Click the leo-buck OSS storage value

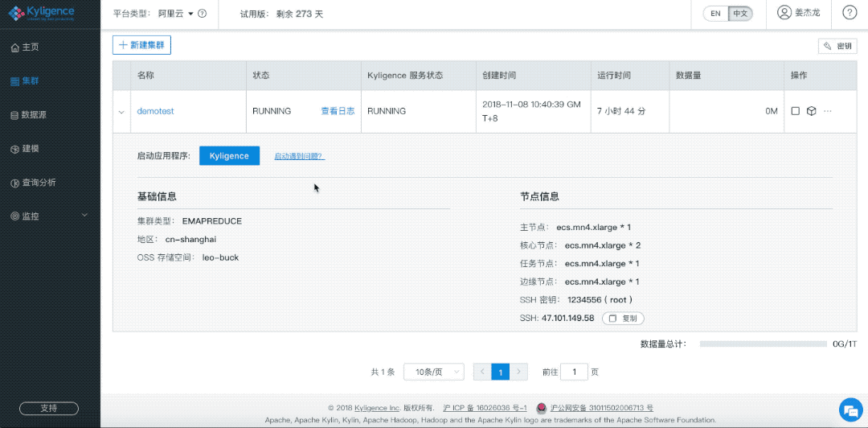(x=220, y=257)
